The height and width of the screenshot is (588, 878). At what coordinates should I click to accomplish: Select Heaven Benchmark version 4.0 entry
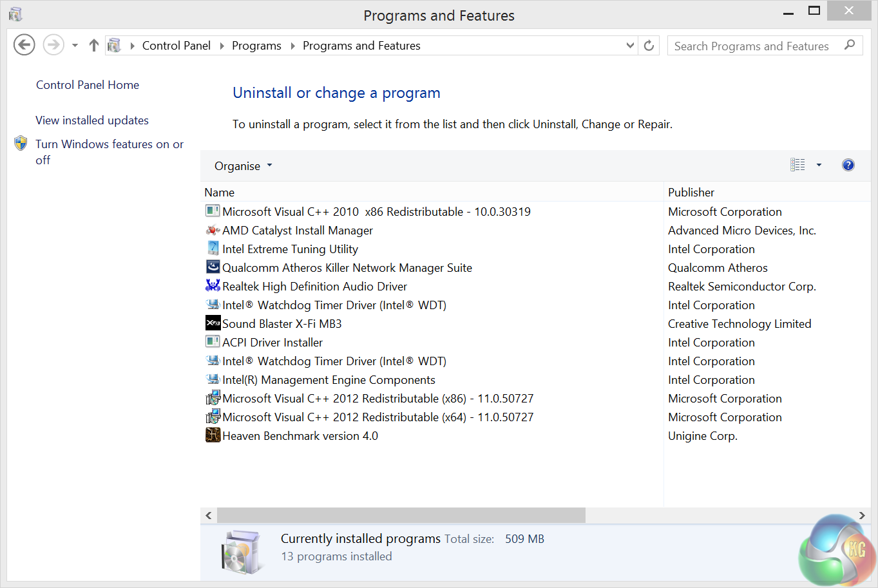click(300, 436)
